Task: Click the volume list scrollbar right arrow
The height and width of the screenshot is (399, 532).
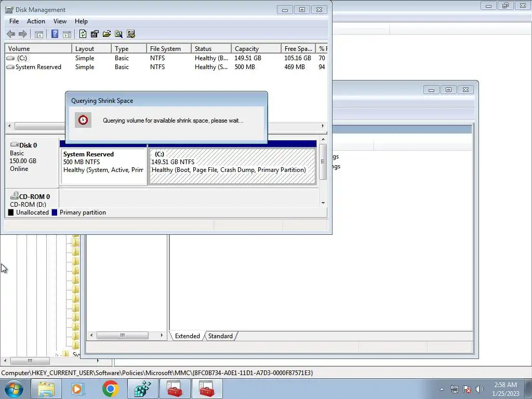Action: click(323, 126)
